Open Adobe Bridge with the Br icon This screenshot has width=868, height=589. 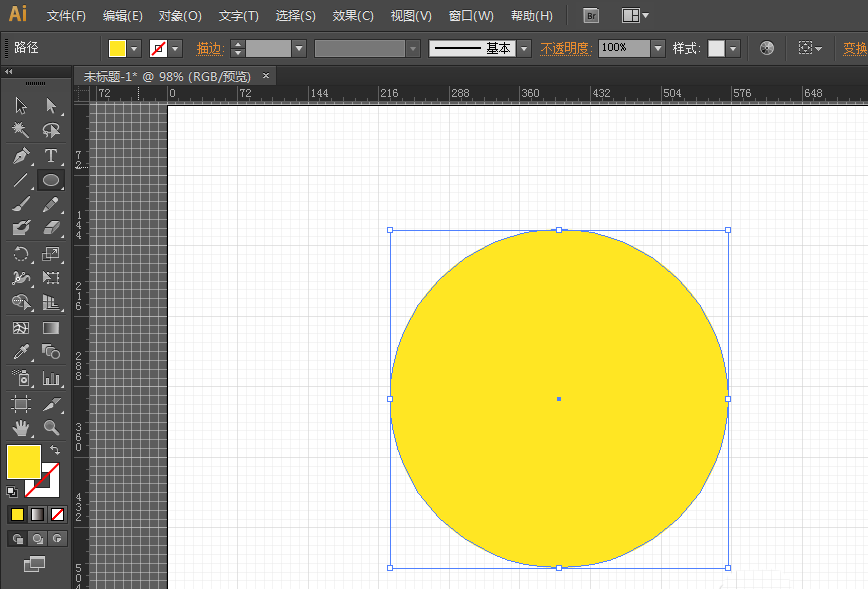[591, 16]
